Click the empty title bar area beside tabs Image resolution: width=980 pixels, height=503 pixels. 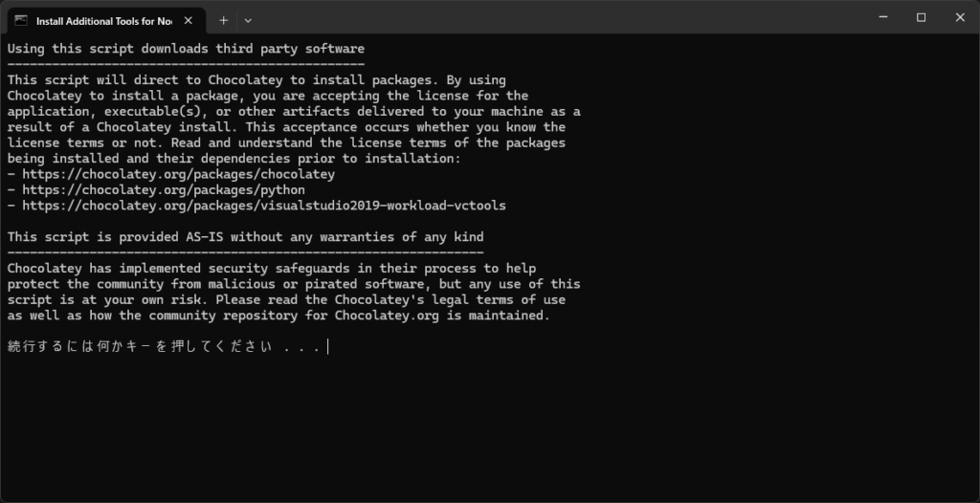(x=556, y=17)
